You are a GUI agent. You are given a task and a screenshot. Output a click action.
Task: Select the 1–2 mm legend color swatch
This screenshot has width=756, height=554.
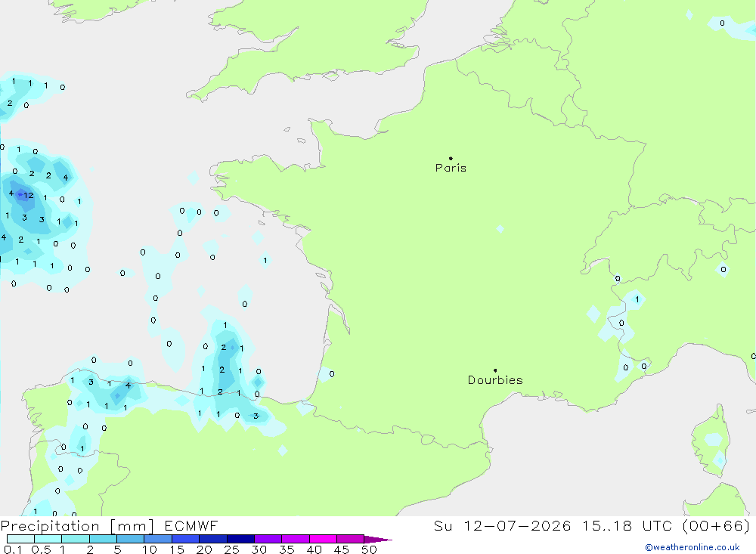point(76,539)
